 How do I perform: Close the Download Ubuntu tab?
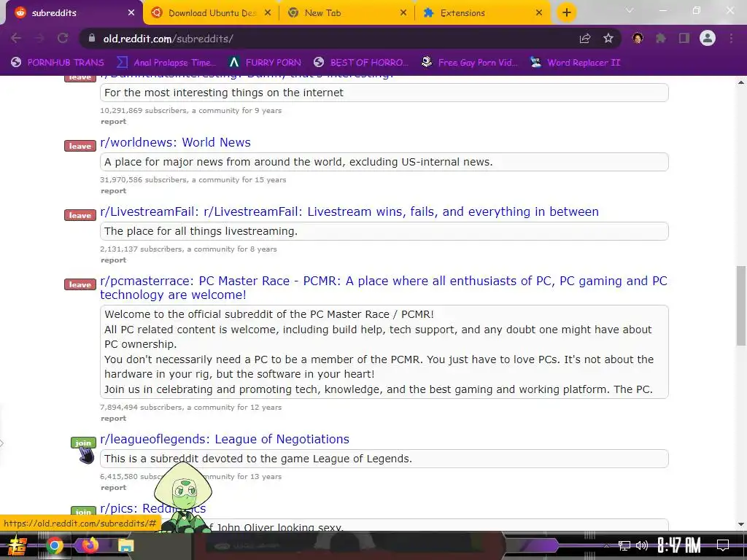268,13
